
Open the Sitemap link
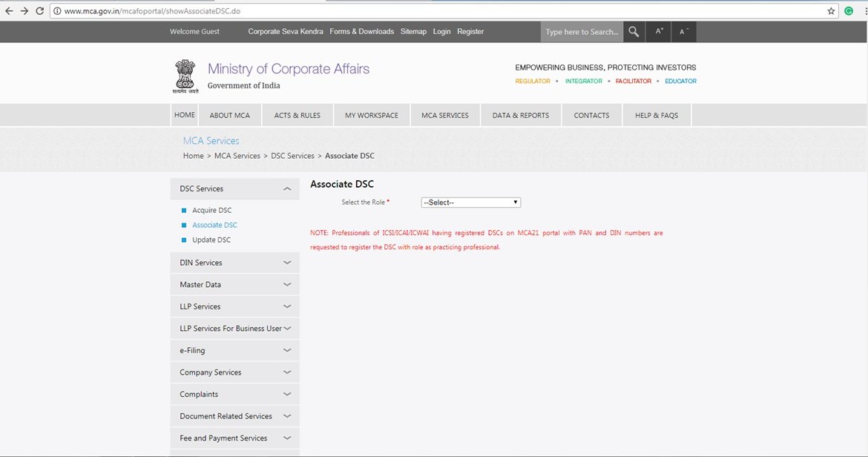point(413,32)
